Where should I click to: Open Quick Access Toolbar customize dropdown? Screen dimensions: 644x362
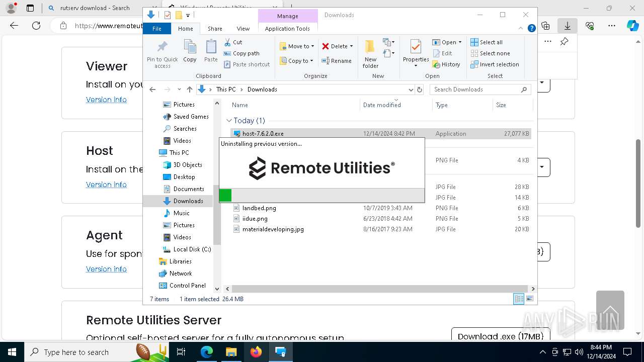188,15
